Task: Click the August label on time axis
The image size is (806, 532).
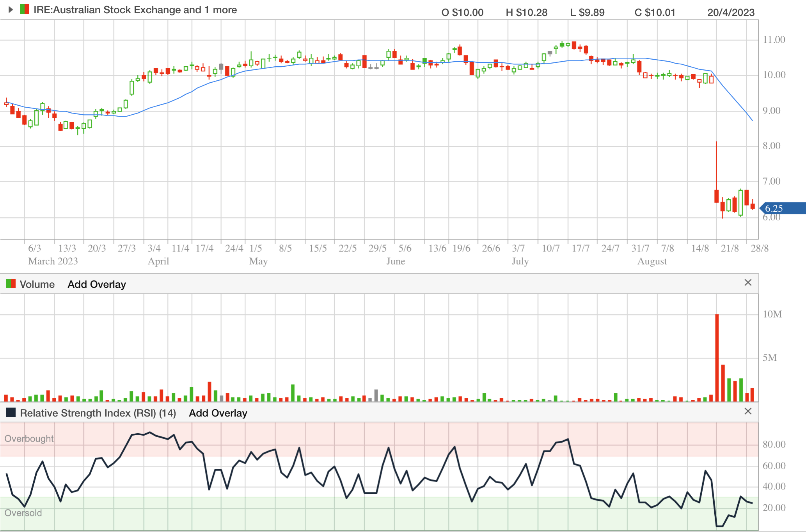Action: click(x=652, y=261)
